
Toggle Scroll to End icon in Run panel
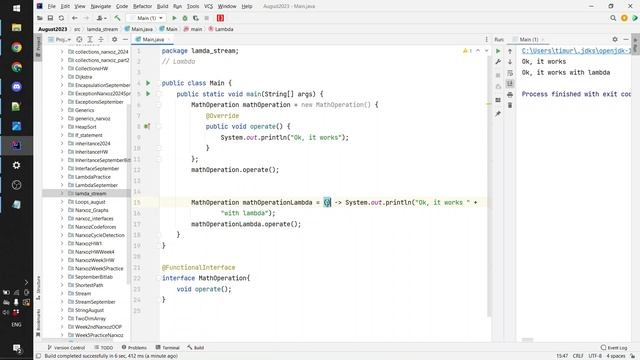(x=510, y=83)
